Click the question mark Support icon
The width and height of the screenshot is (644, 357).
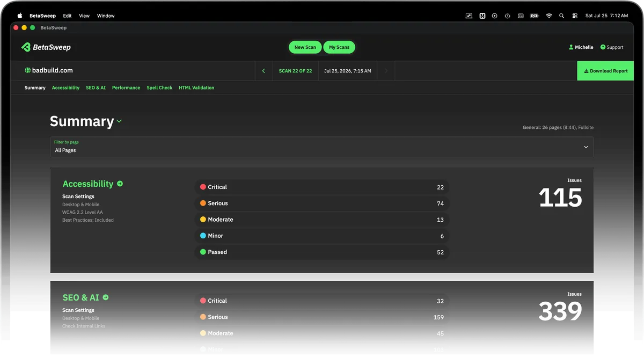(x=603, y=47)
